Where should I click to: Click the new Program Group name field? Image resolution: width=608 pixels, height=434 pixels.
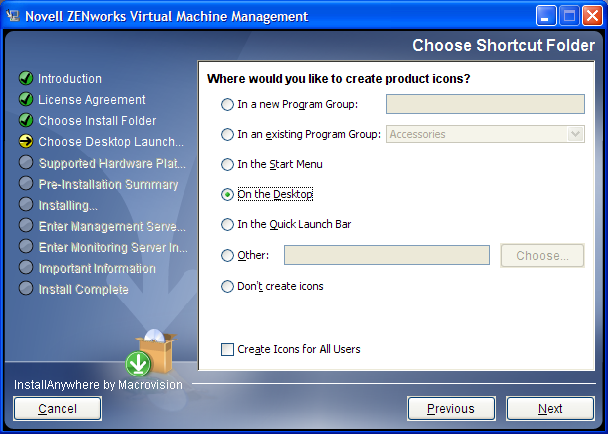pyautogui.click(x=485, y=104)
